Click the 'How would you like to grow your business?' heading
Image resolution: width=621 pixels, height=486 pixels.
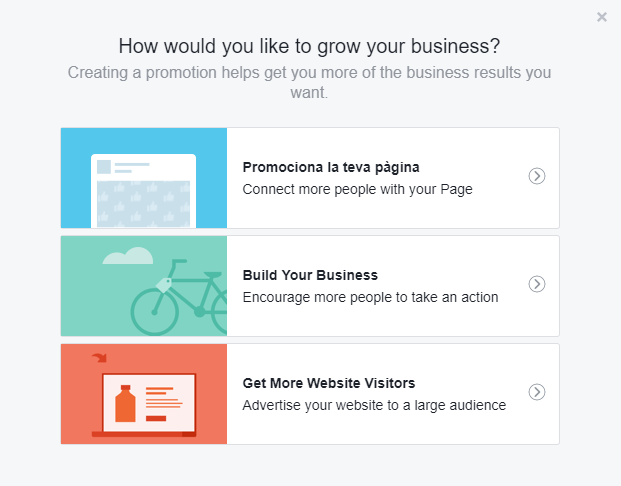point(309,46)
